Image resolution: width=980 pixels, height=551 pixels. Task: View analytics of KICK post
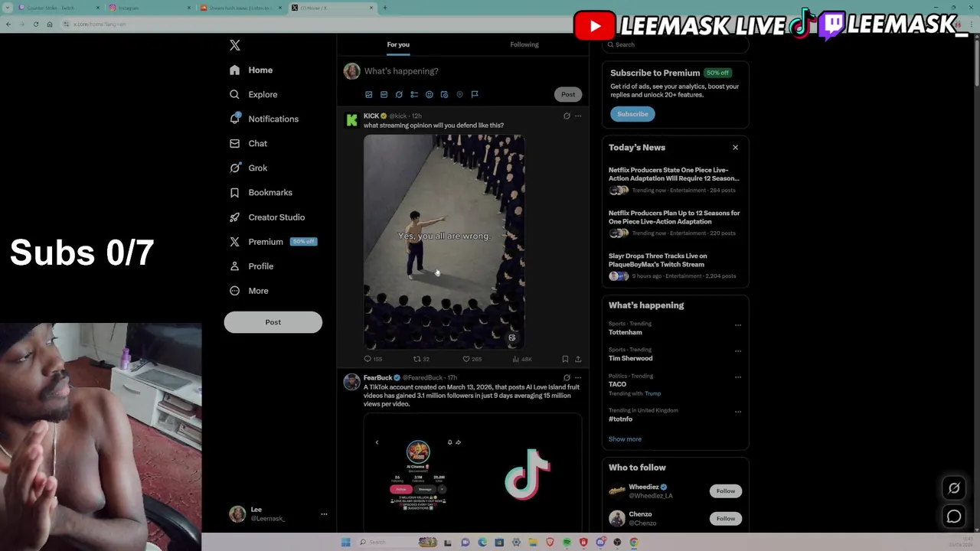point(521,359)
